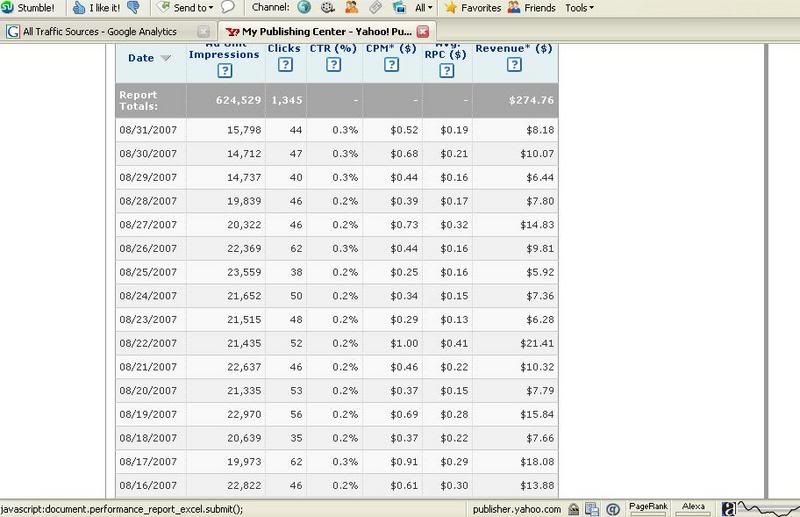This screenshot has width=800, height=517.
Task: Close the My Publishing Center tab
Action: (422, 32)
